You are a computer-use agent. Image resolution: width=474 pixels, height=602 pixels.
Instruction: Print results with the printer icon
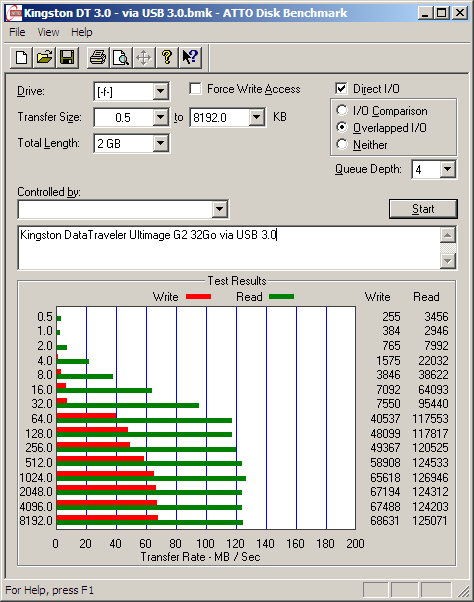[98, 58]
